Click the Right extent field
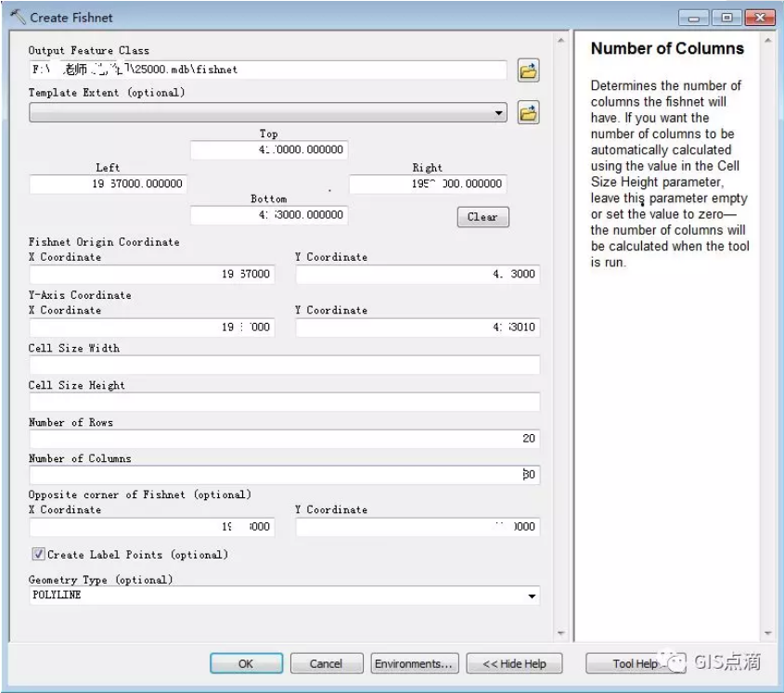Screen dimensions: 784x693 point(428,184)
